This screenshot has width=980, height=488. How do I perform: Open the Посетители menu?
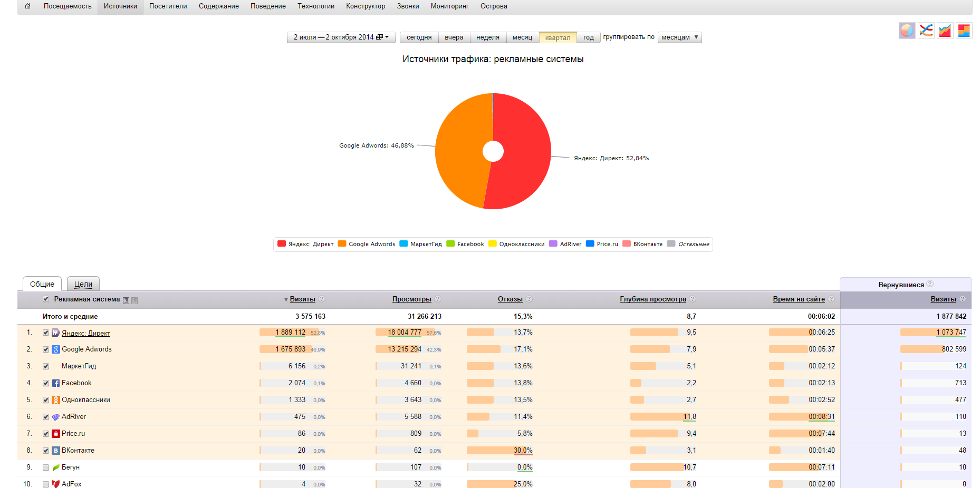click(168, 6)
